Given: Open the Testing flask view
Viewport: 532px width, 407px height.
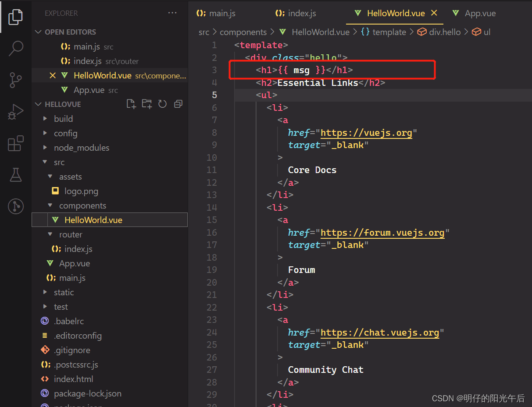Looking at the screenshot, I should coord(16,175).
